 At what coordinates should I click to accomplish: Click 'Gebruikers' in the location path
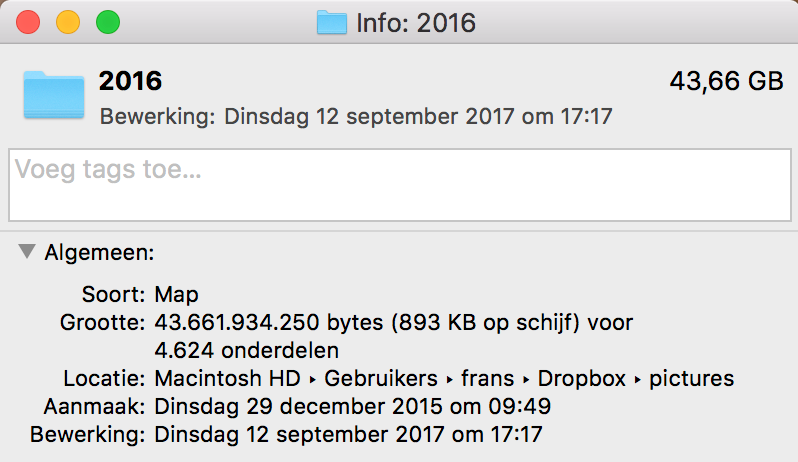pos(380,379)
